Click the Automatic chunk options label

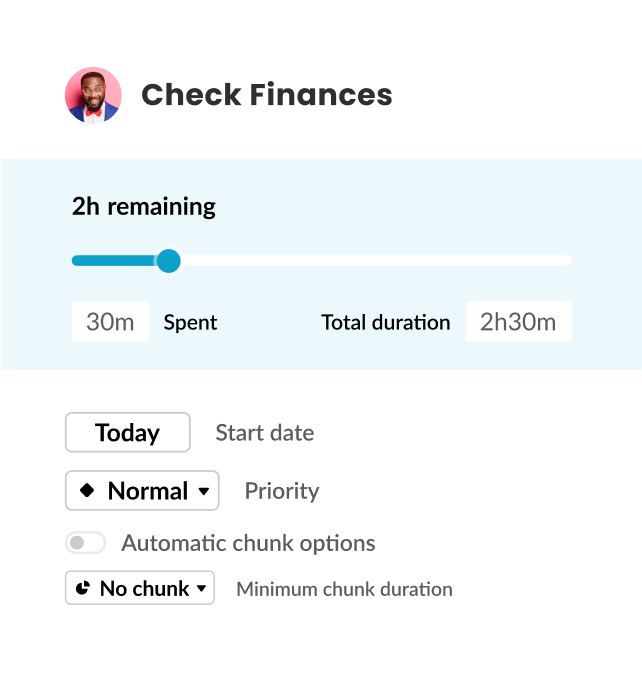(x=248, y=543)
